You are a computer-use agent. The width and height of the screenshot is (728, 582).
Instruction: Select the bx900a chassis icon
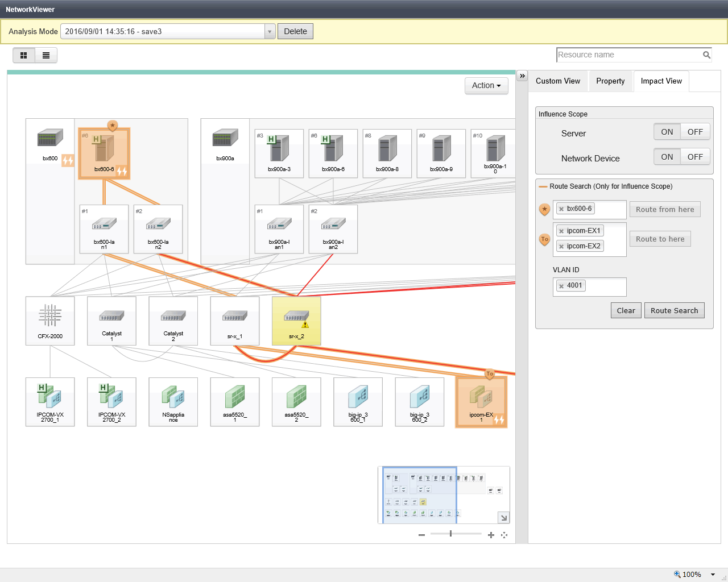click(225, 139)
